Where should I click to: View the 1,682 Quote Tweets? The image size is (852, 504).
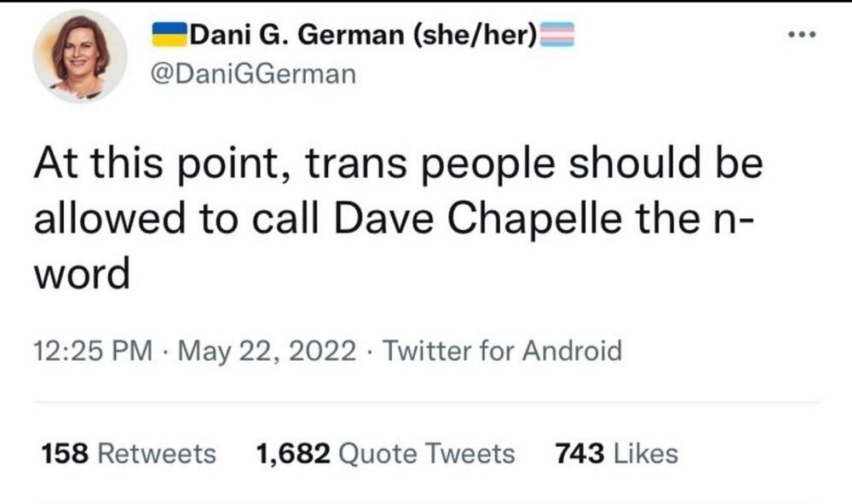pyautogui.click(x=385, y=454)
